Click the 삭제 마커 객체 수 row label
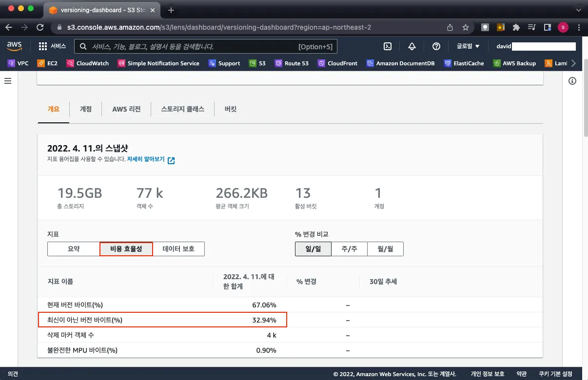Screen dimensions: 588x380 point(71,335)
